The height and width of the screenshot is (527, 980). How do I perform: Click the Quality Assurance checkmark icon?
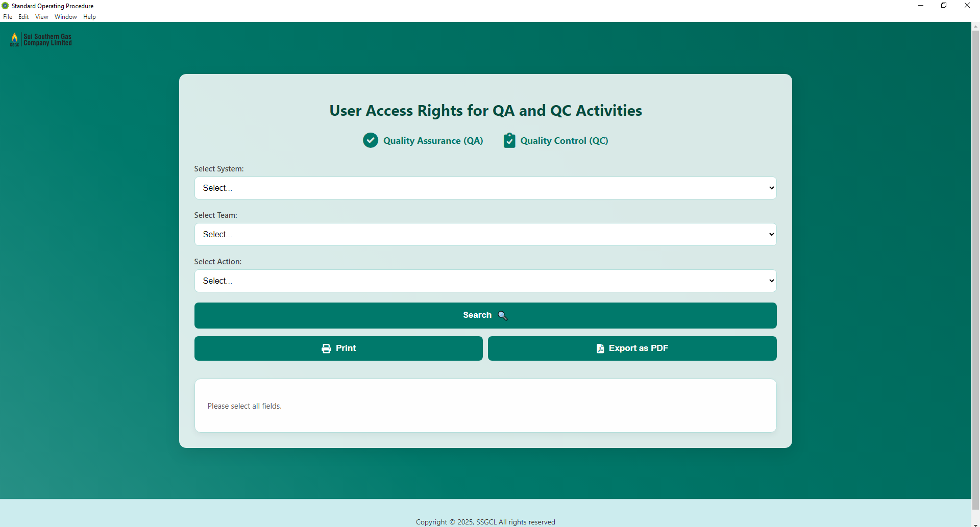click(371, 140)
